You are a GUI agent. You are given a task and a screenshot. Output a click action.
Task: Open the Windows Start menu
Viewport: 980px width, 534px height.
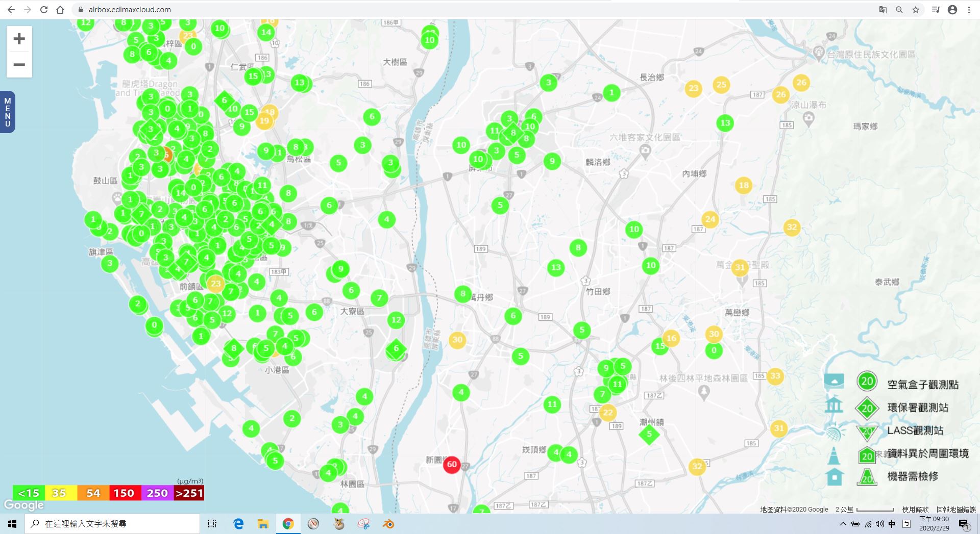(12, 524)
